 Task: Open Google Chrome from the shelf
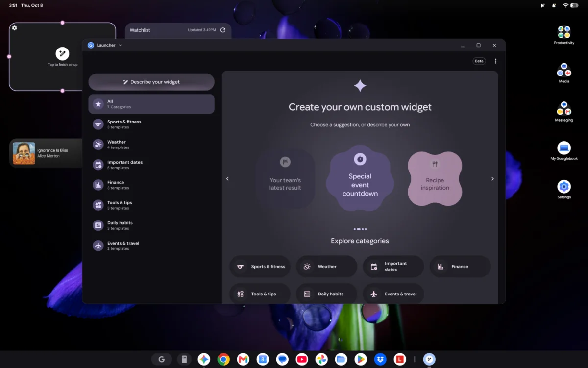[223, 359]
